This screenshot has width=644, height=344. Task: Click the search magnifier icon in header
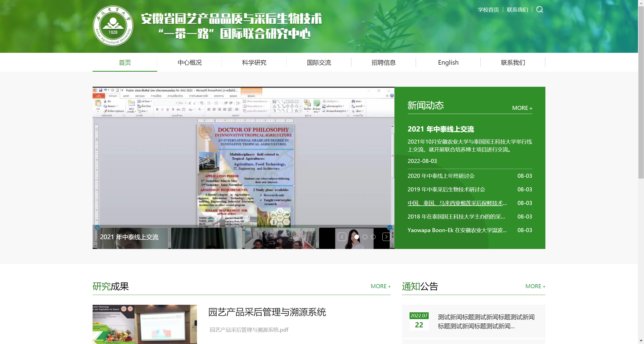point(540,10)
